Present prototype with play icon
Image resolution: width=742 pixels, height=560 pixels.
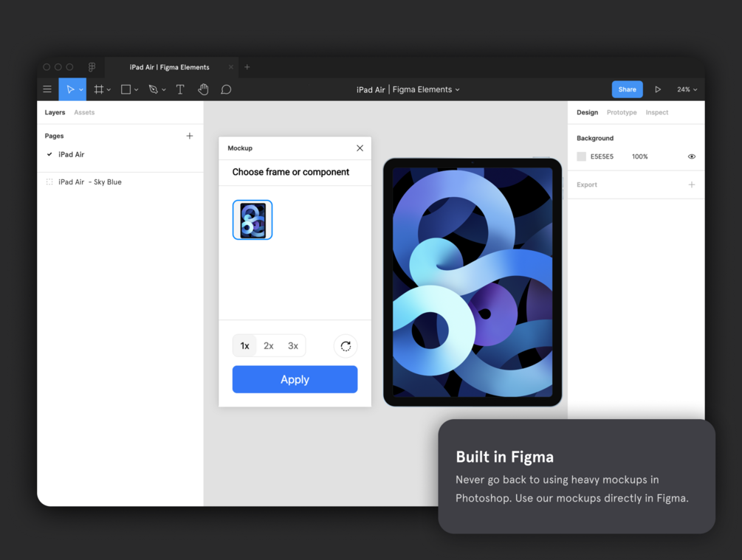(x=658, y=89)
